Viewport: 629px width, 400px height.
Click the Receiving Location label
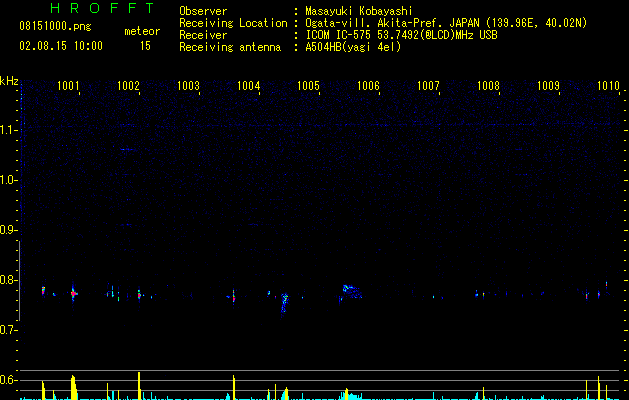pyautogui.click(x=233, y=23)
